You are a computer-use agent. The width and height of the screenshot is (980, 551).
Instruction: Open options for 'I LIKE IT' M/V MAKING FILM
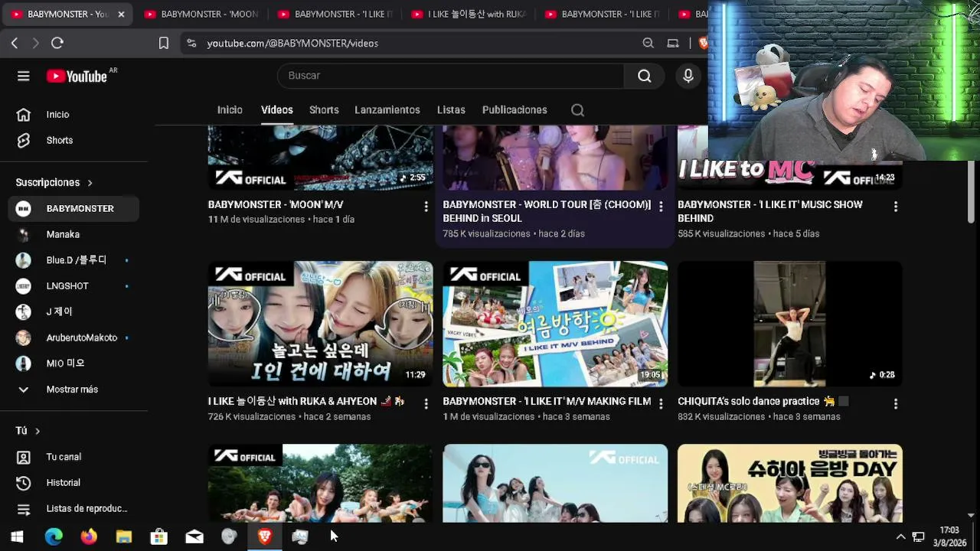661,403
